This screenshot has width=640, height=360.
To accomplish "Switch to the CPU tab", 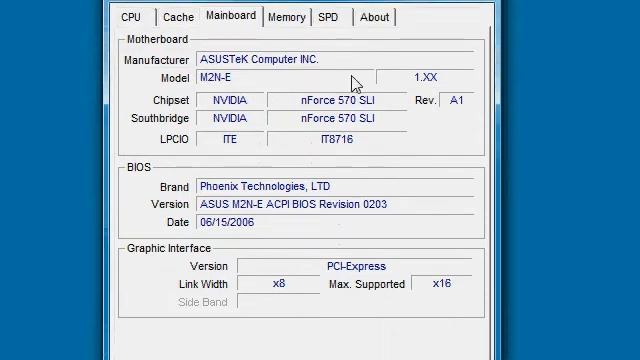I will click(x=131, y=17).
